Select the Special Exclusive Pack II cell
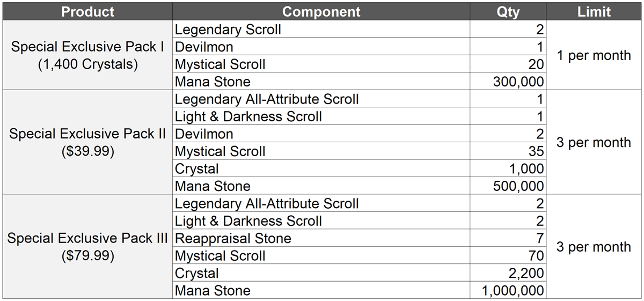The width and height of the screenshot is (644, 301). coord(87,143)
